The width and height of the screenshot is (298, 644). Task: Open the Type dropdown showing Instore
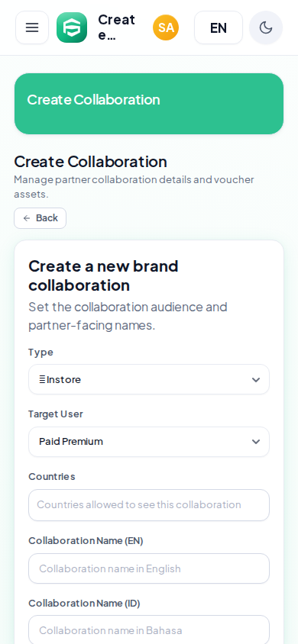pos(149,379)
